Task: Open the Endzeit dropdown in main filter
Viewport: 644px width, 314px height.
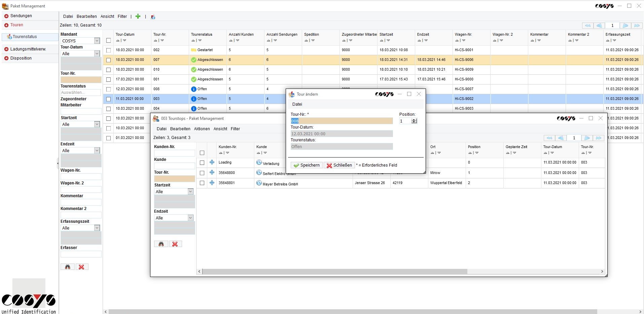Action: 97,150
